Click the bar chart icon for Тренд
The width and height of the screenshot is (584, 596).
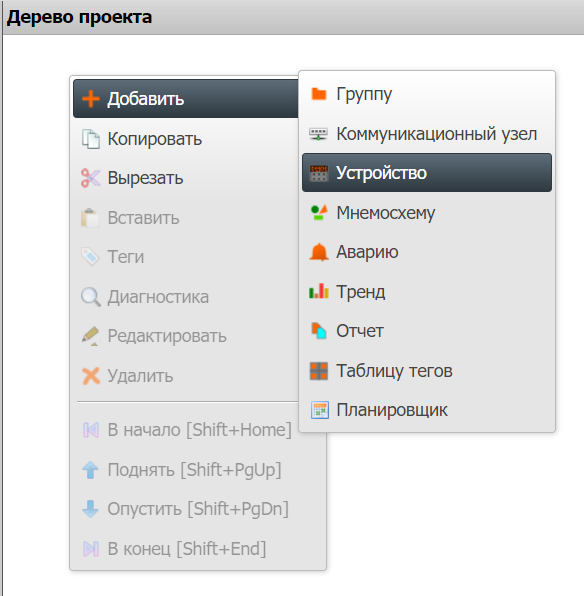[x=319, y=292]
